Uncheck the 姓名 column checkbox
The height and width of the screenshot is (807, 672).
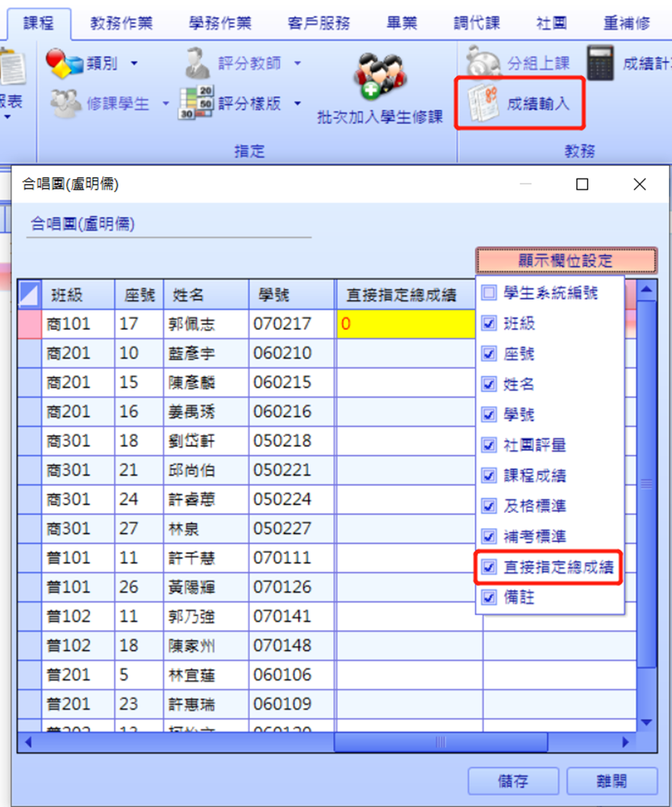(x=489, y=384)
